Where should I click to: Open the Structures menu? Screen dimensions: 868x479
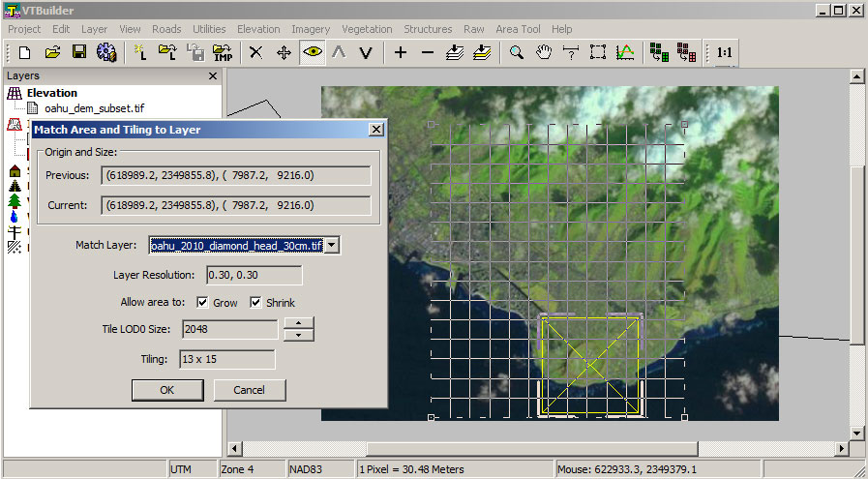(428, 29)
